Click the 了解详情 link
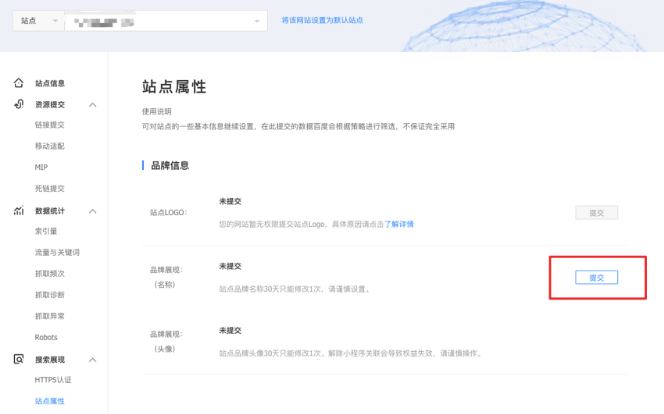This screenshot has width=664, height=414. pyautogui.click(x=402, y=224)
